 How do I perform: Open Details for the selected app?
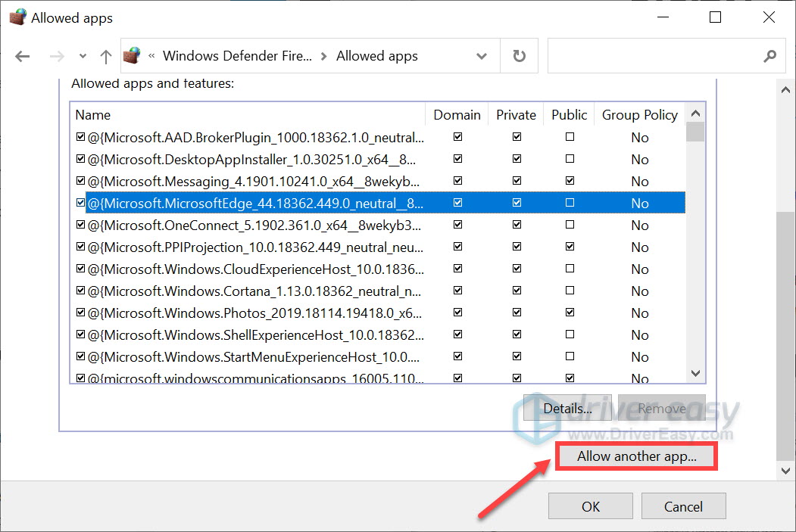pyautogui.click(x=567, y=408)
